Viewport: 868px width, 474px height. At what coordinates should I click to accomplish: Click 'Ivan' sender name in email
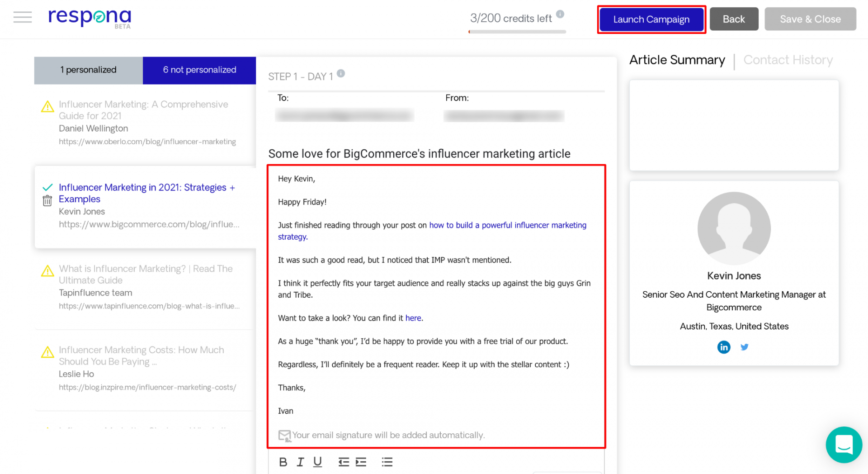[285, 411]
